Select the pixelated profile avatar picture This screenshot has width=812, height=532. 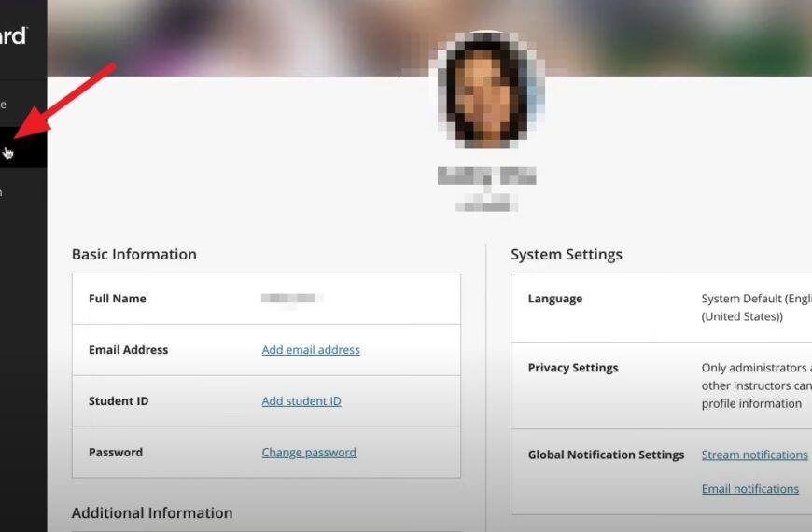[486, 89]
